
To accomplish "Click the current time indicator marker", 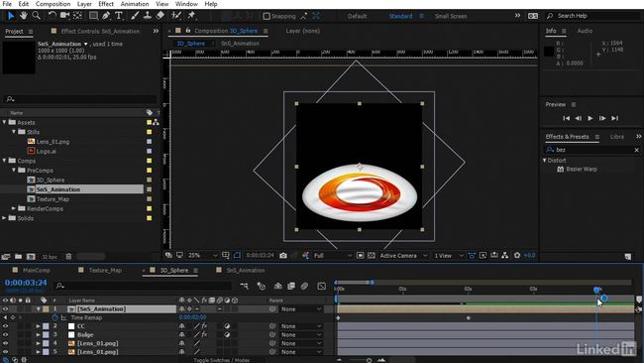I will tap(596, 291).
